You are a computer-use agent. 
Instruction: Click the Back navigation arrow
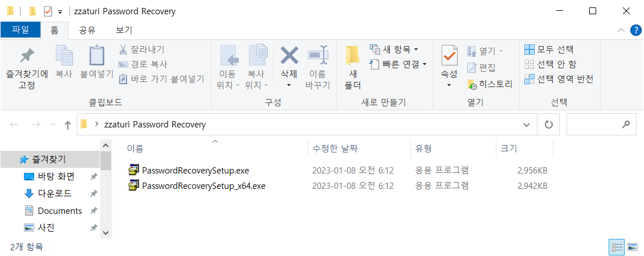point(14,125)
